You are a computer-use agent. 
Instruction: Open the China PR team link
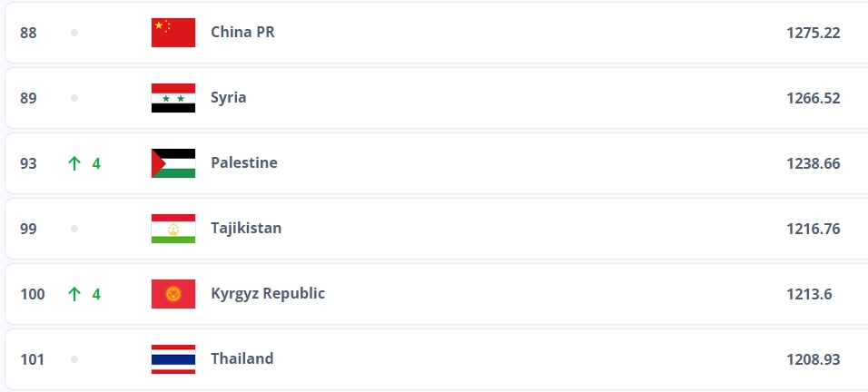[242, 33]
